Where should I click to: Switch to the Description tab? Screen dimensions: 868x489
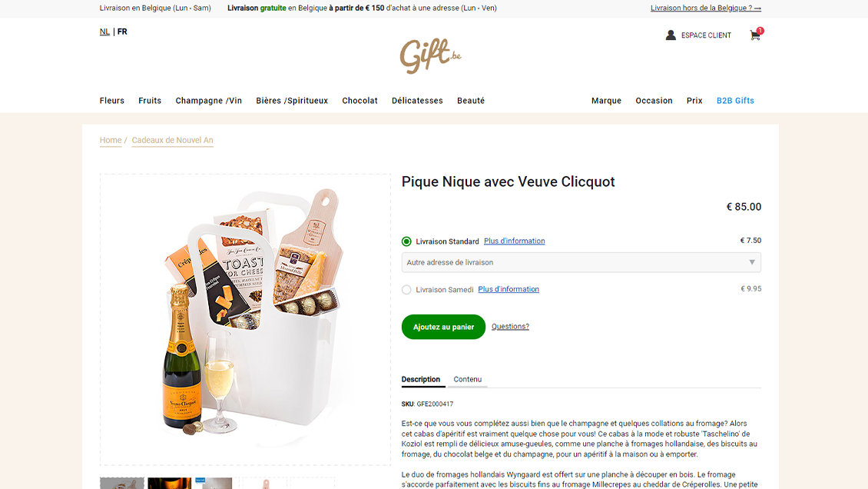click(x=421, y=379)
